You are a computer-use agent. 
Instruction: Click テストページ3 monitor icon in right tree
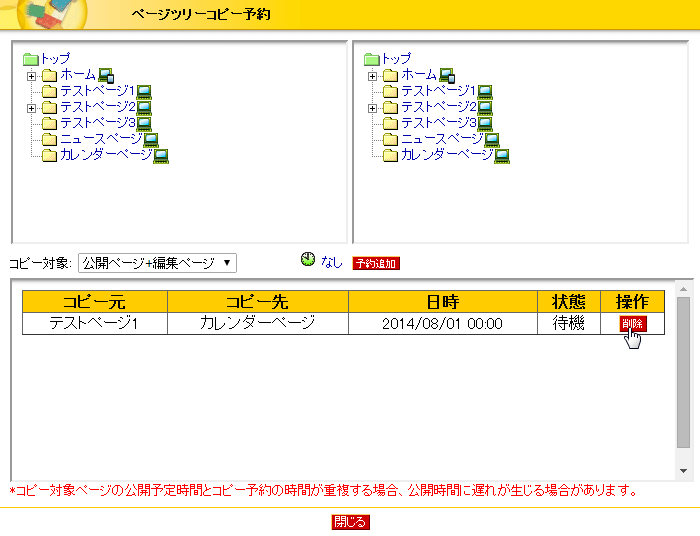click(485, 124)
